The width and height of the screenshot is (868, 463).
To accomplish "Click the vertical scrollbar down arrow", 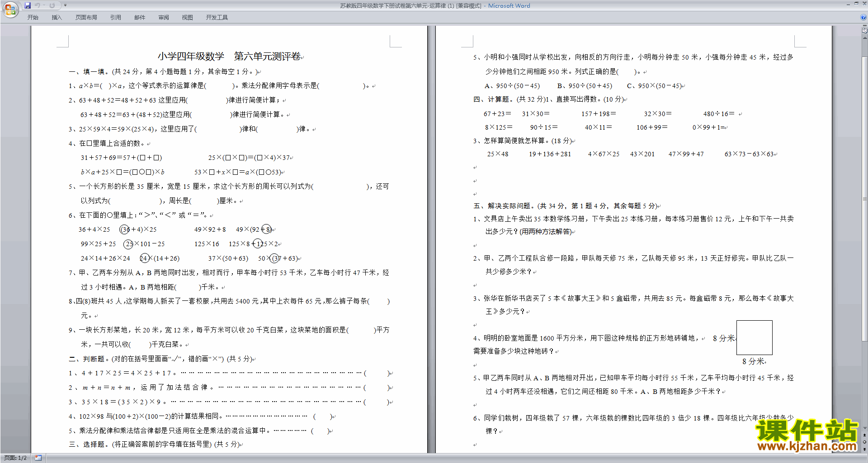I will 865,428.
